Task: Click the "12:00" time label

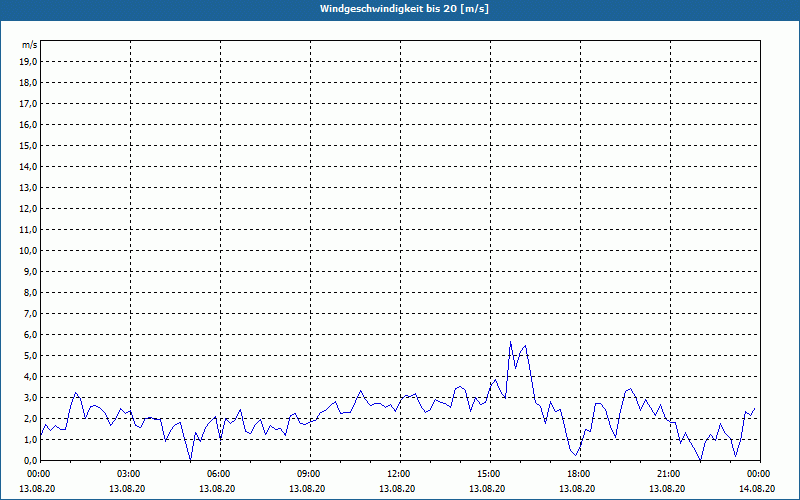Action: (x=397, y=474)
